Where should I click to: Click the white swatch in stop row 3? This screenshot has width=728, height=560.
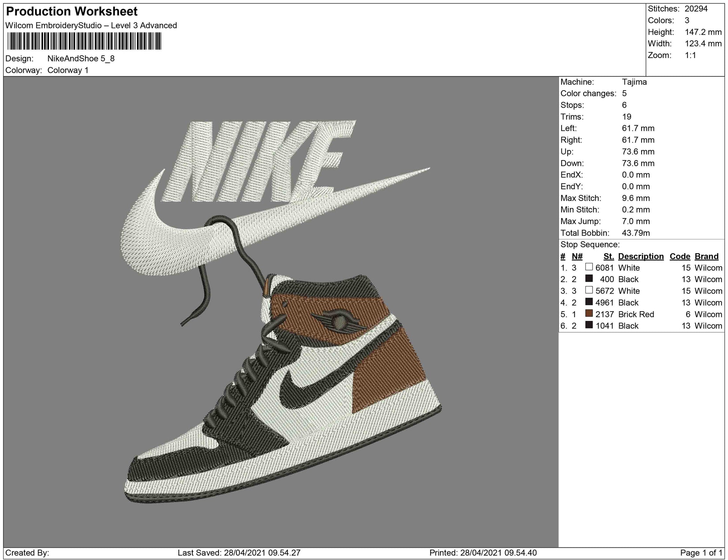[x=589, y=290]
